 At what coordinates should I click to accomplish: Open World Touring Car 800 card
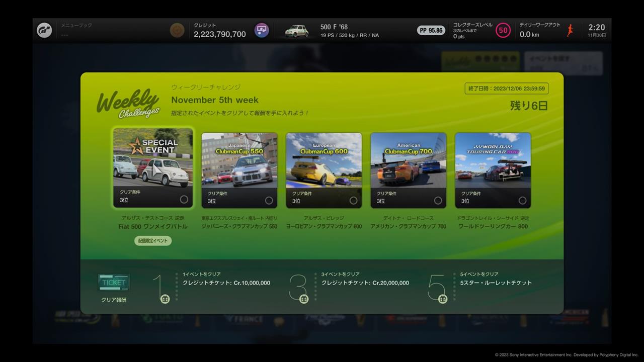coord(493,170)
